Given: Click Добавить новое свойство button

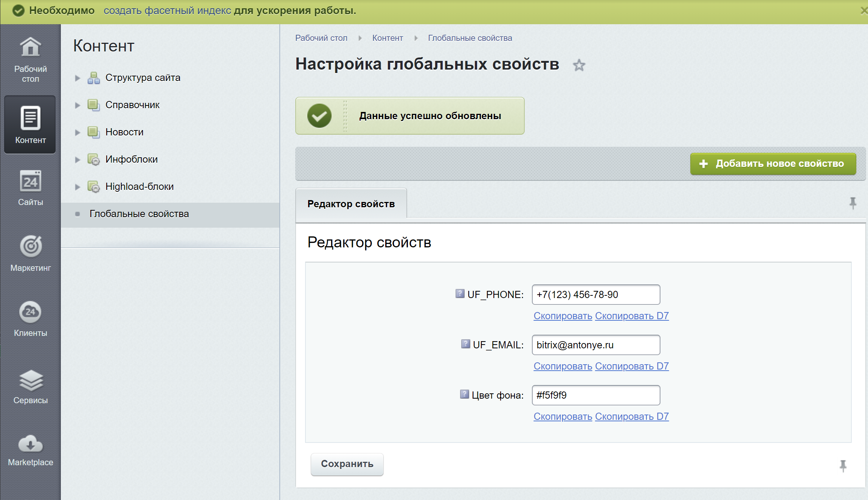Looking at the screenshot, I should [773, 164].
